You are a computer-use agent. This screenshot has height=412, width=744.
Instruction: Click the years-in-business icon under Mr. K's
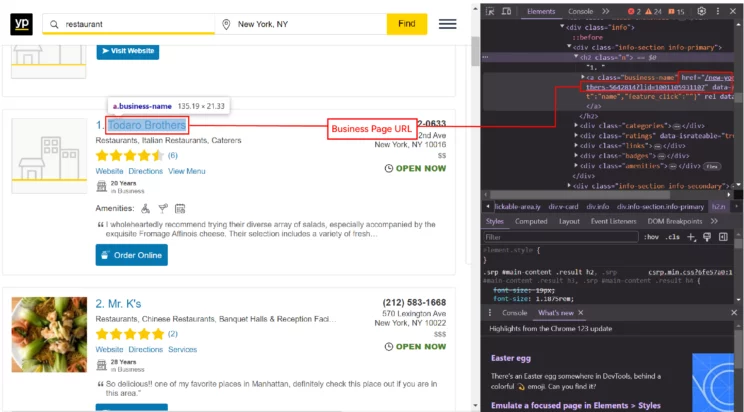coord(102,365)
